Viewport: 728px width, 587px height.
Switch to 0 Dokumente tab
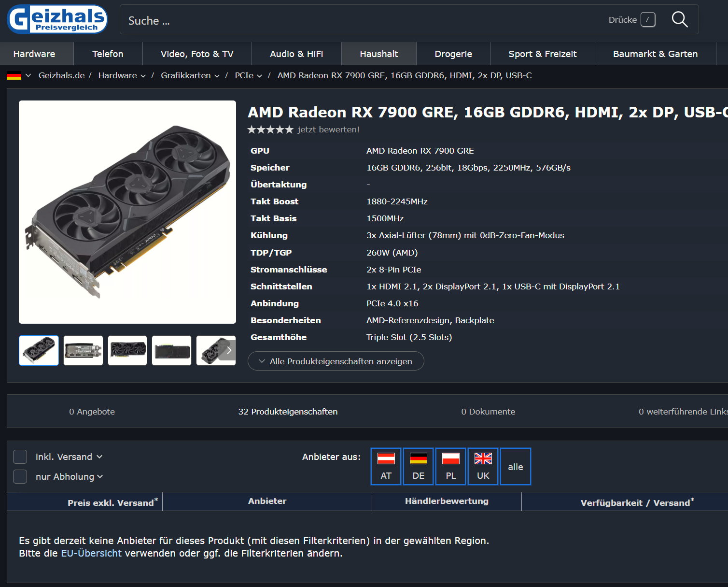(488, 412)
